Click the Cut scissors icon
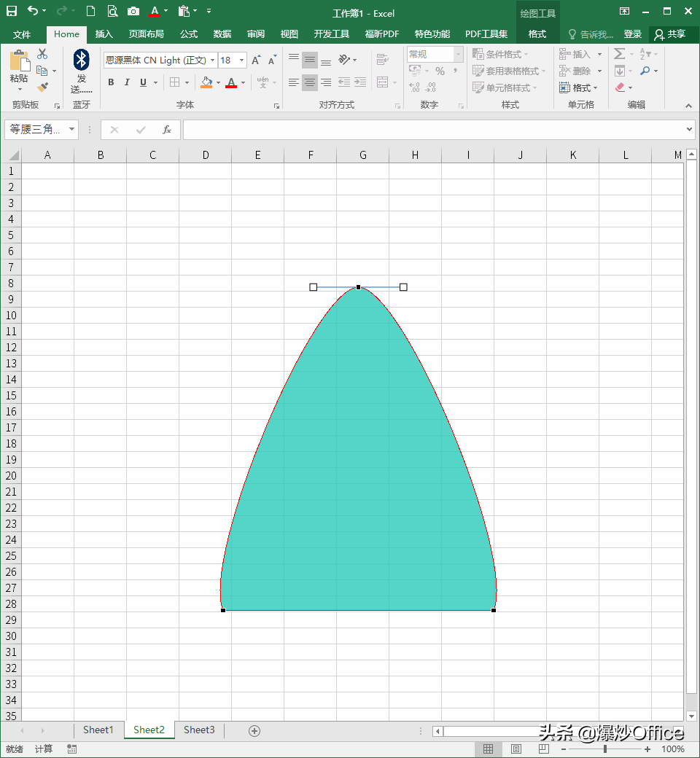700x758 pixels. 42,55
